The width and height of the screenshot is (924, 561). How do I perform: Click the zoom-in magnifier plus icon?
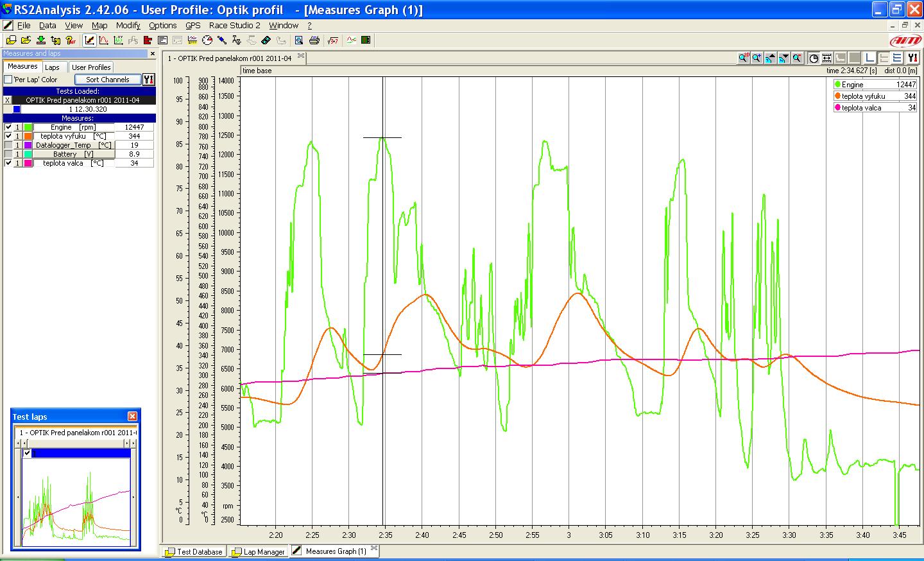[x=757, y=58]
